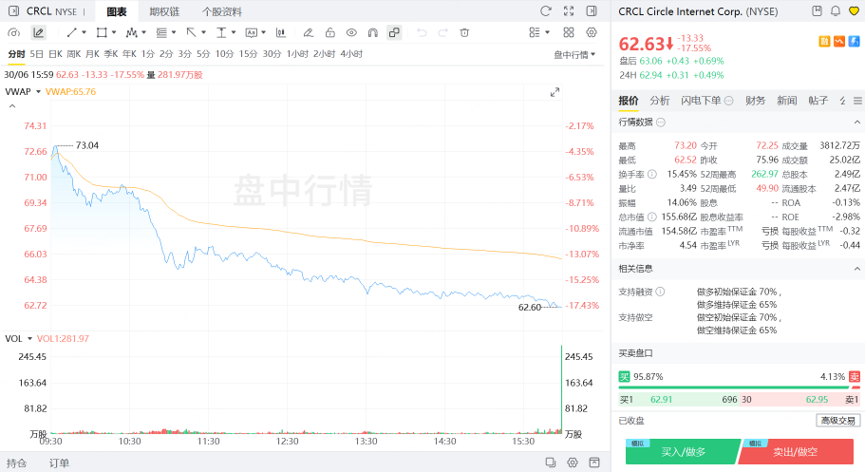Select the trend line drawing tool
This screenshot has width=865, height=472.
72,33
